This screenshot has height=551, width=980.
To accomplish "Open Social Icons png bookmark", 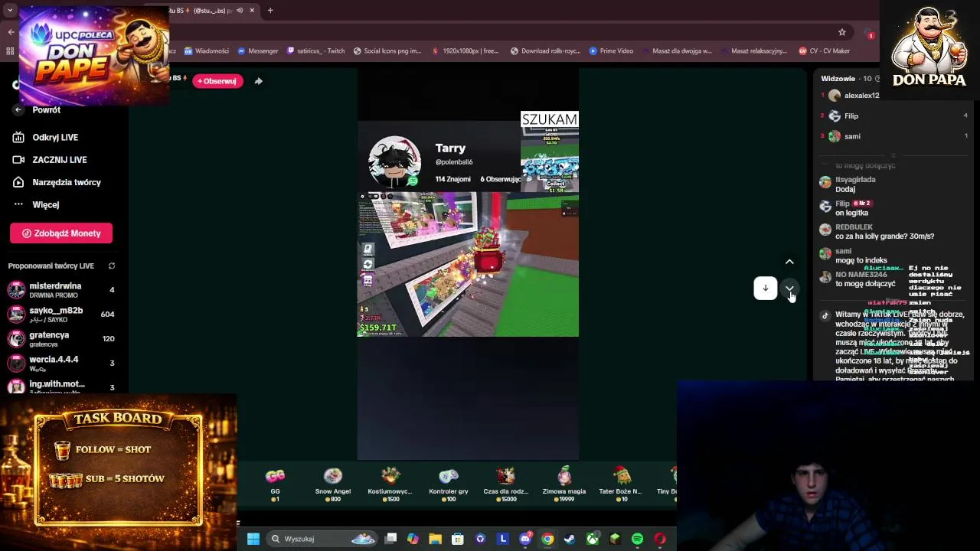I will (x=387, y=51).
